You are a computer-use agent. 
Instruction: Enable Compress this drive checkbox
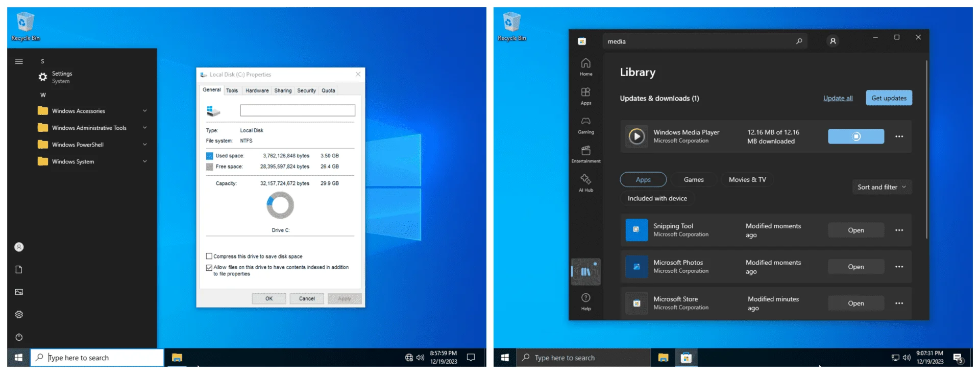(209, 256)
